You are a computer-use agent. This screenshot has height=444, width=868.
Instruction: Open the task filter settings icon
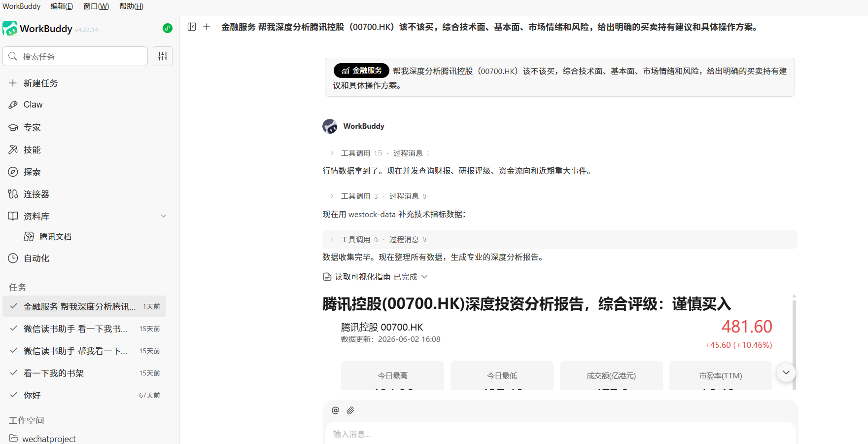(x=163, y=56)
